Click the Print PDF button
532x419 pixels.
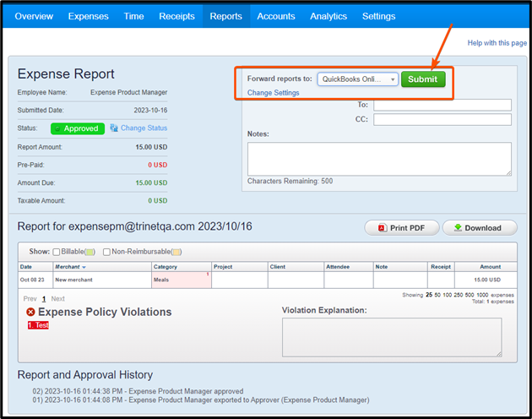[402, 228]
